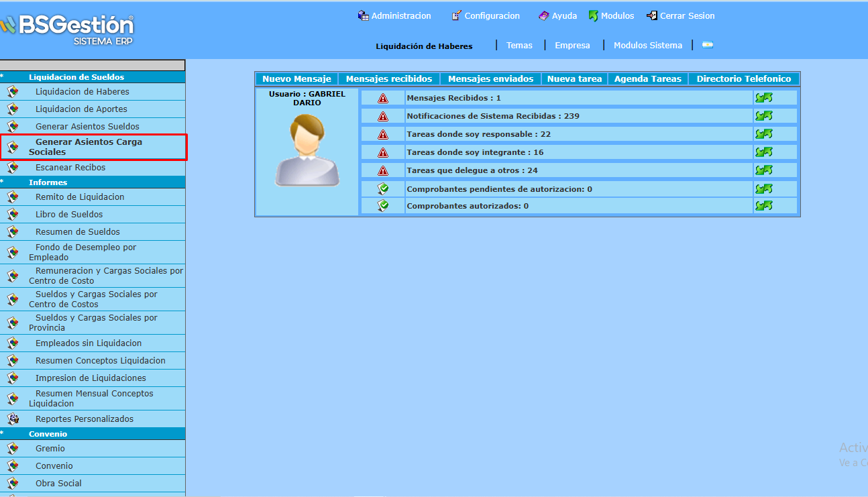Select the Agenda Tareas tab
This screenshot has width=868, height=497.
tap(648, 78)
